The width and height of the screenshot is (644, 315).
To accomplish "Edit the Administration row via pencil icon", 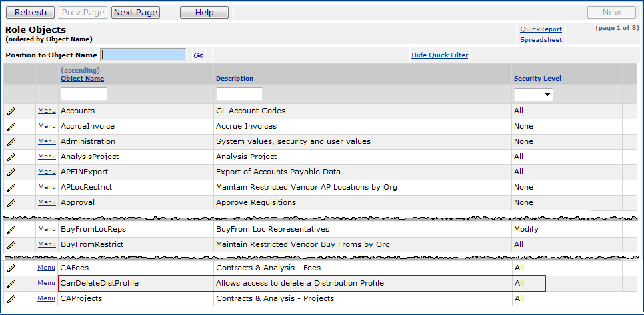I will tap(11, 142).
